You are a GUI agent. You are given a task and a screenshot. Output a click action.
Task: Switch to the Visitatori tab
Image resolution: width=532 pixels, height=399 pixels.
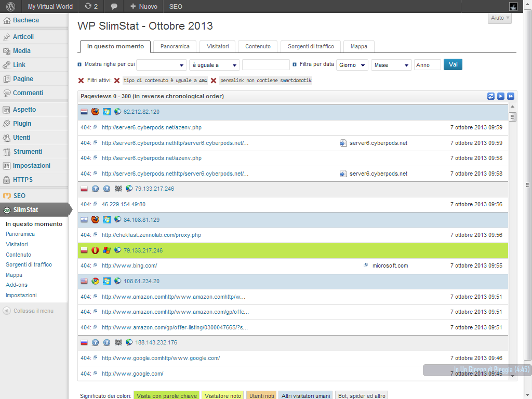(218, 46)
